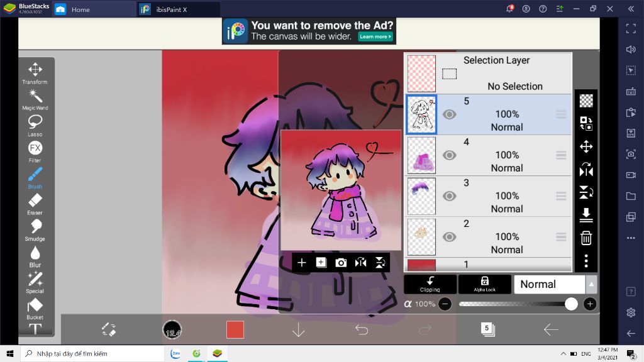Open BlueStacks sidebar settings gear
The height and width of the screenshot is (362, 644).
pyautogui.click(x=631, y=312)
